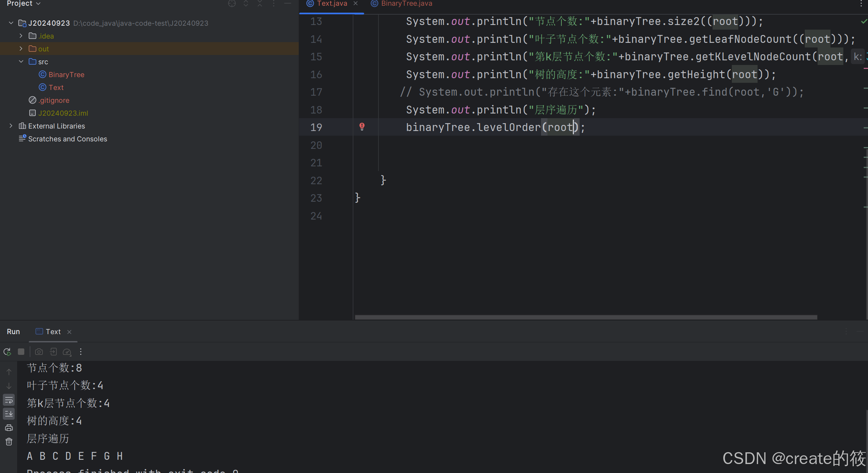868x473 pixels.
Task: Select the .gitignore file
Action: point(54,100)
